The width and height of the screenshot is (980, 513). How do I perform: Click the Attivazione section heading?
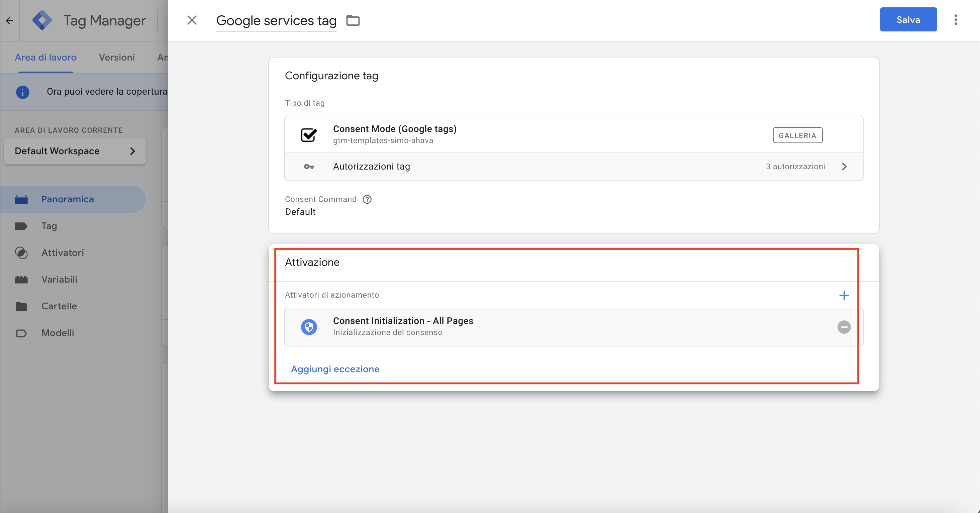point(312,262)
